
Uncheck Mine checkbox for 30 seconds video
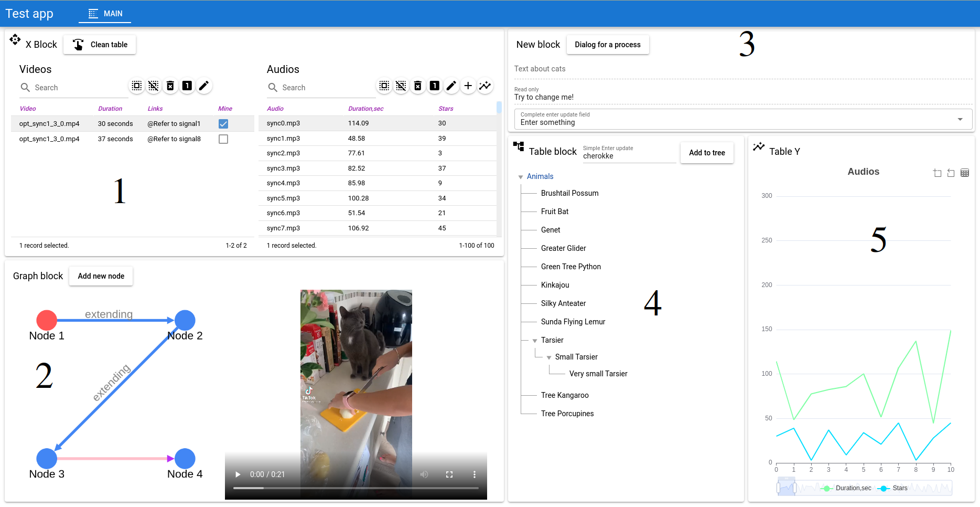[x=223, y=124]
